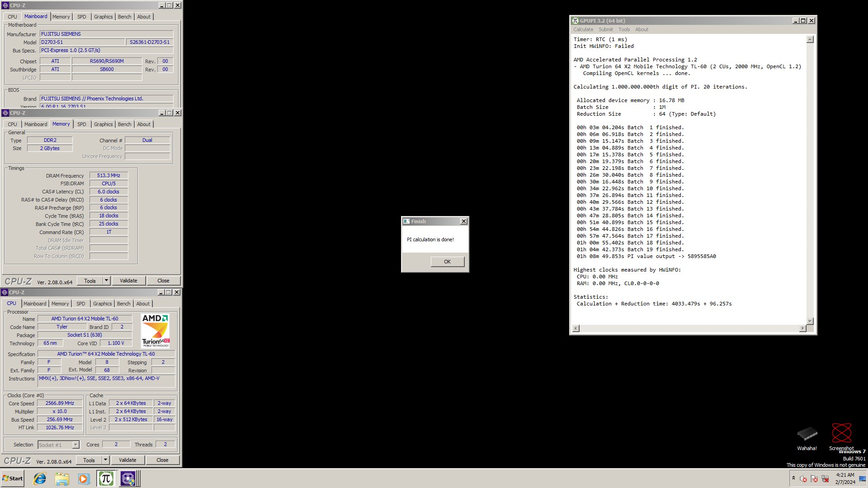This screenshot has height=488, width=868.
Task: Click the Bus Speed value 256.69 MHz
Action: (x=60, y=419)
